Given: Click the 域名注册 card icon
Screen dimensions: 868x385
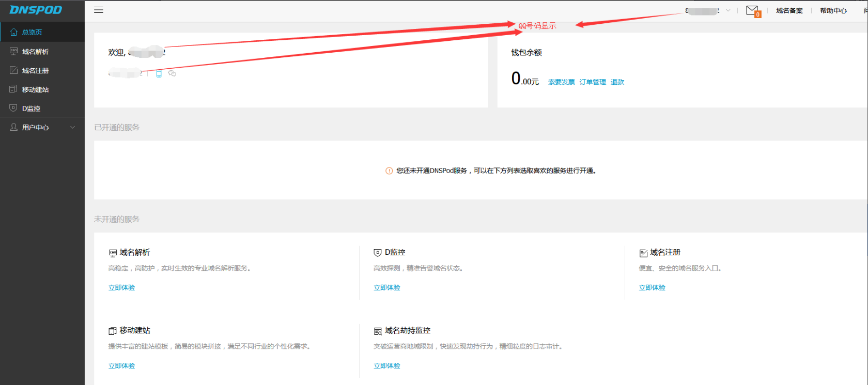Looking at the screenshot, I should 643,253.
